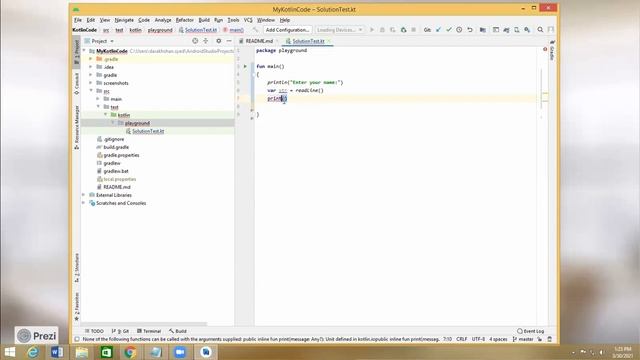The height and width of the screenshot is (360, 640).
Task: Open Zoom from taskbar
Action: 180,352
